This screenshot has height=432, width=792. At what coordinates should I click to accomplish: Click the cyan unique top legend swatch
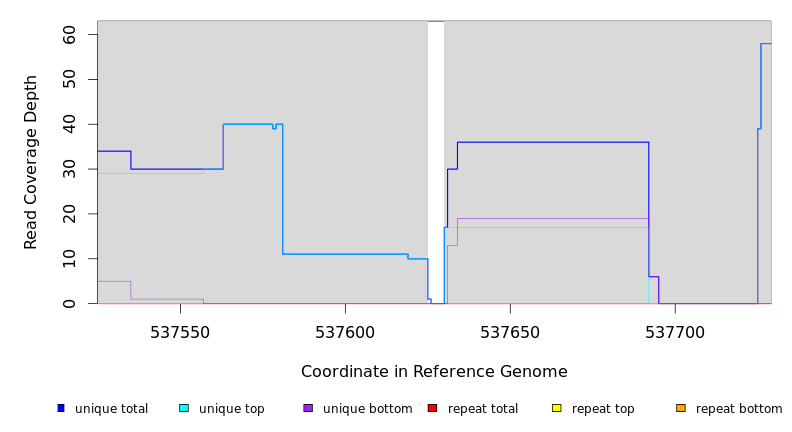click(184, 408)
